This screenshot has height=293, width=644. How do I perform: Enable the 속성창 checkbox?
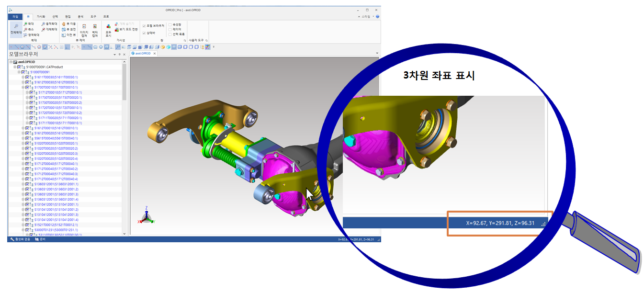(170, 24)
